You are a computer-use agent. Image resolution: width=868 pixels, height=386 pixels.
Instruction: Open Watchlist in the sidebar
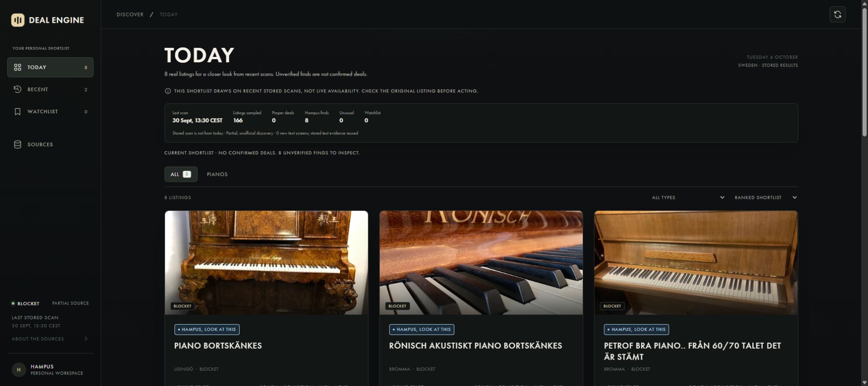pos(50,112)
